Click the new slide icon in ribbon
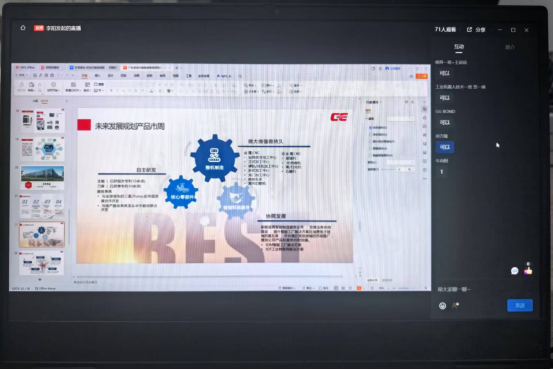 pyautogui.click(x=73, y=85)
